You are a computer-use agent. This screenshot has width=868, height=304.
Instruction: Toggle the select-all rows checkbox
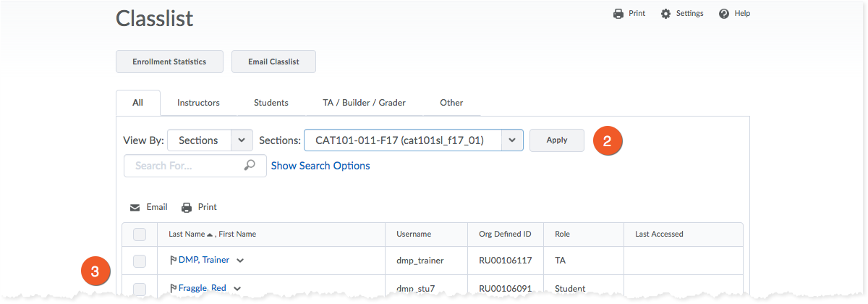coord(140,234)
